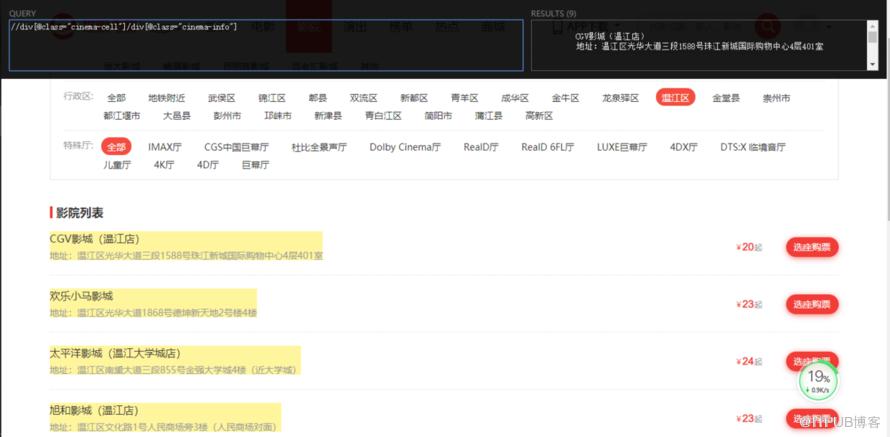This screenshot has width=890, height=437.
Task: Click the 太平洋影城 address mentioning 南熏大道三段855号
Action: pos(173,370)
